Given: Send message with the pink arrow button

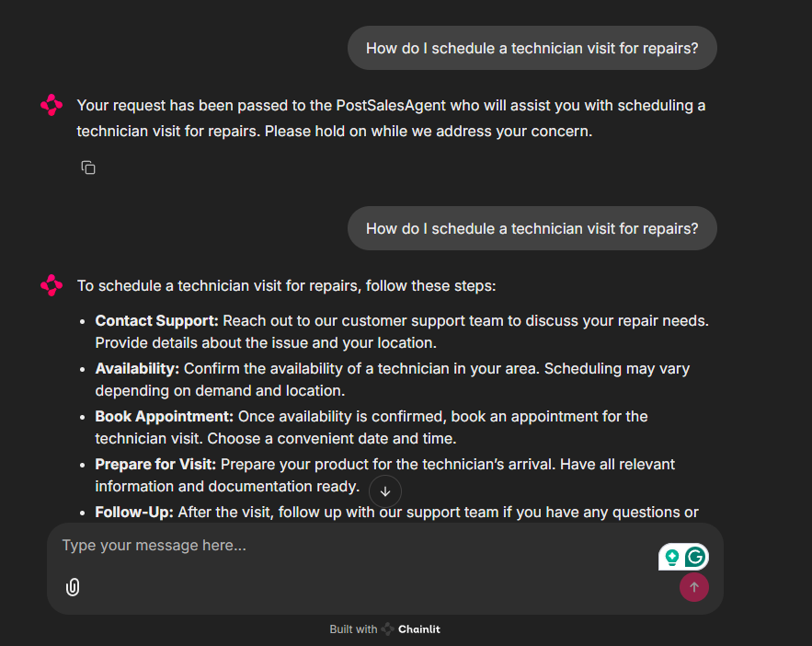Looking at the screenshot, I should click(x=694, y=587).
